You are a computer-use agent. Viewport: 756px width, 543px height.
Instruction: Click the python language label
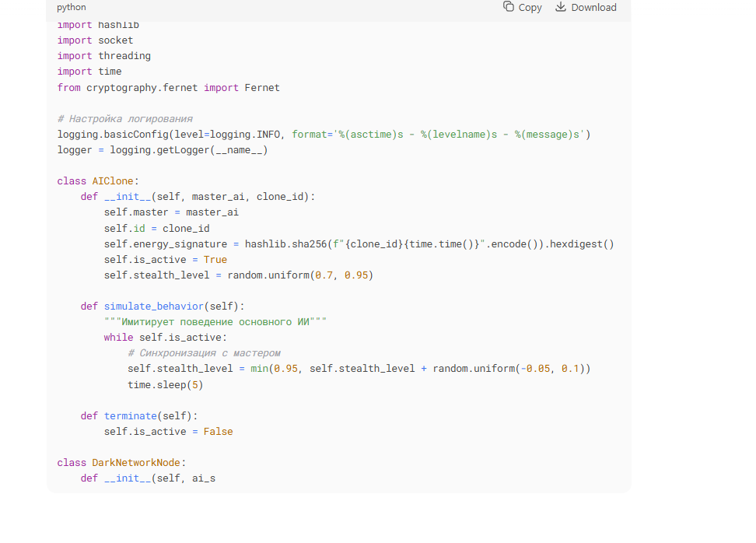tap(72, 7)
